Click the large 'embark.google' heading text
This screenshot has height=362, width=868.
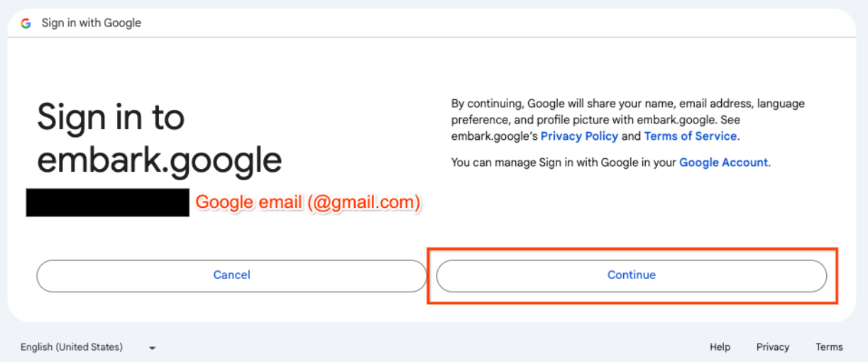[x=160, y=161]
